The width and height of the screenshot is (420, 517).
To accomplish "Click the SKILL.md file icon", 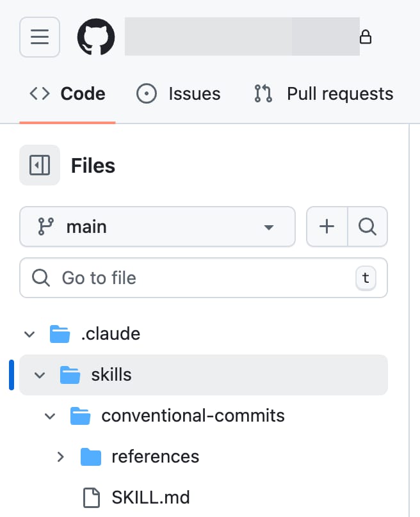I will pyautogui.click(x=93, y=497).
